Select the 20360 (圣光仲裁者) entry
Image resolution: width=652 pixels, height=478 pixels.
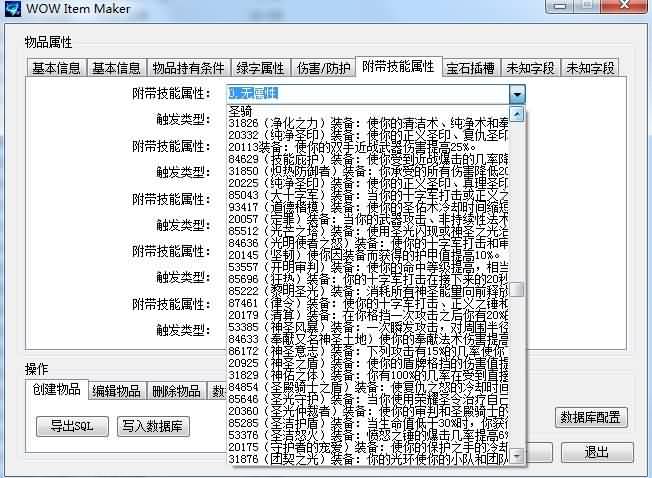pos(368,411)
